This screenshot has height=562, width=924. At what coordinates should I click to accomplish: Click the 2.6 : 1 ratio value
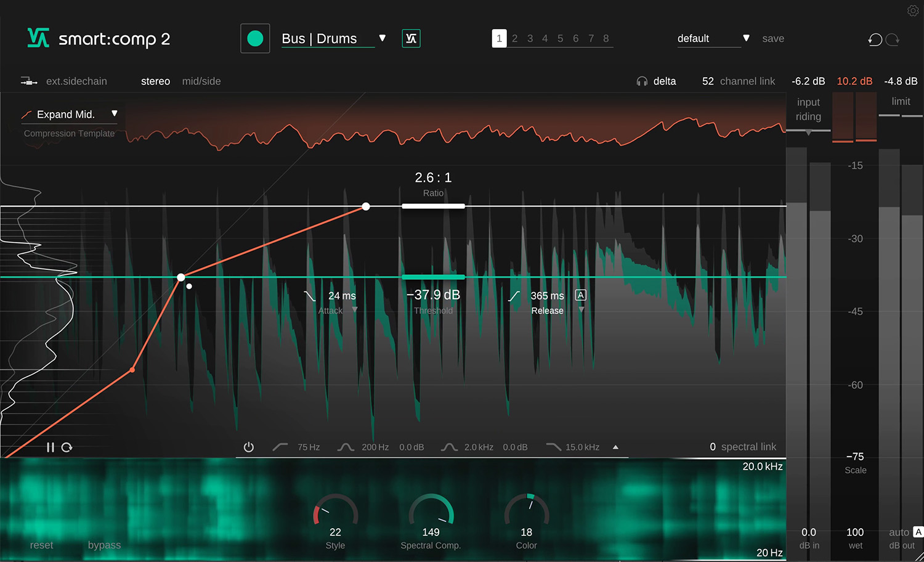433,177
